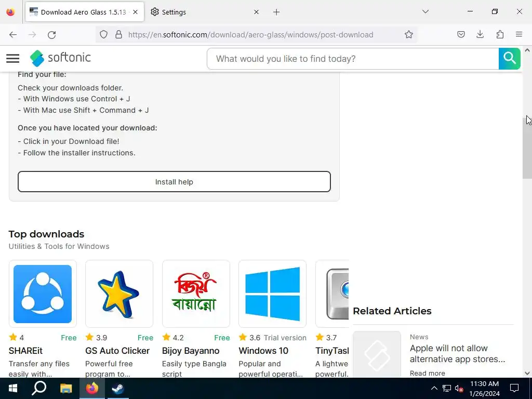532x399 pixels.
Task: Click the page vertical scrollbar thumb
Action: point(527,147)
